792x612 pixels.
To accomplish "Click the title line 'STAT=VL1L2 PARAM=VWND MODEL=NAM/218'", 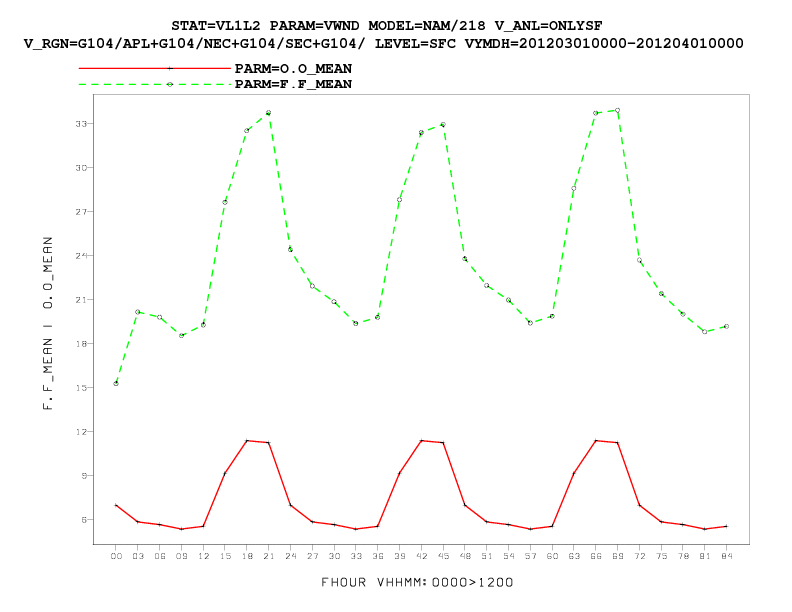I will [x=387, y=25].
